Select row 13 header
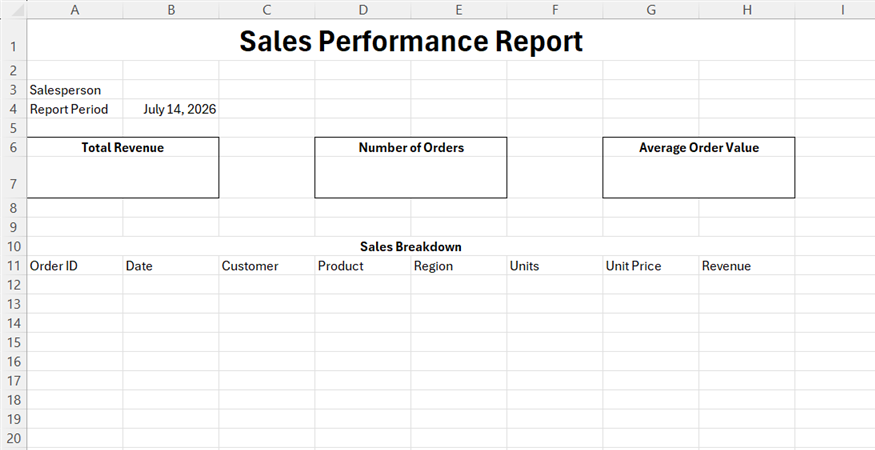 13,304
